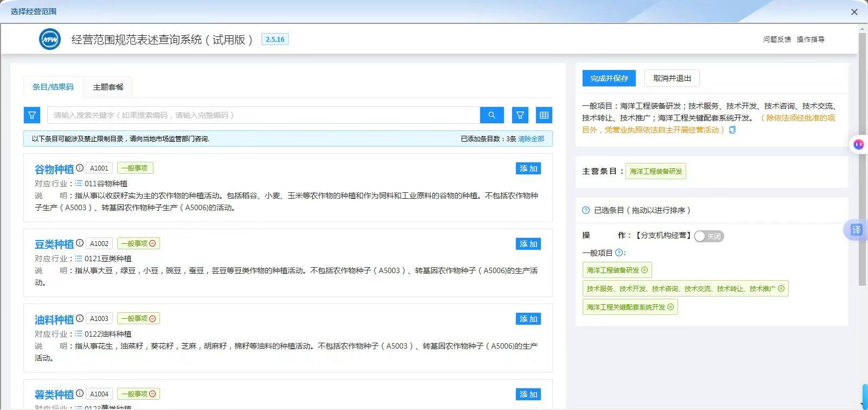Click the filter icon right of search button

click(520, 115)
